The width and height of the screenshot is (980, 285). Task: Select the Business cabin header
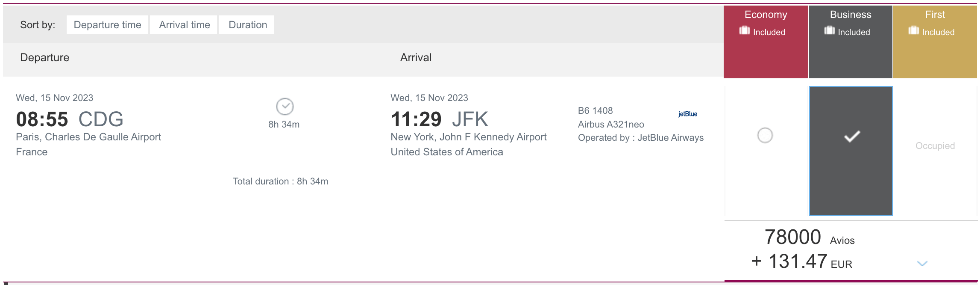pyautogui.click(x=850, y=15)
